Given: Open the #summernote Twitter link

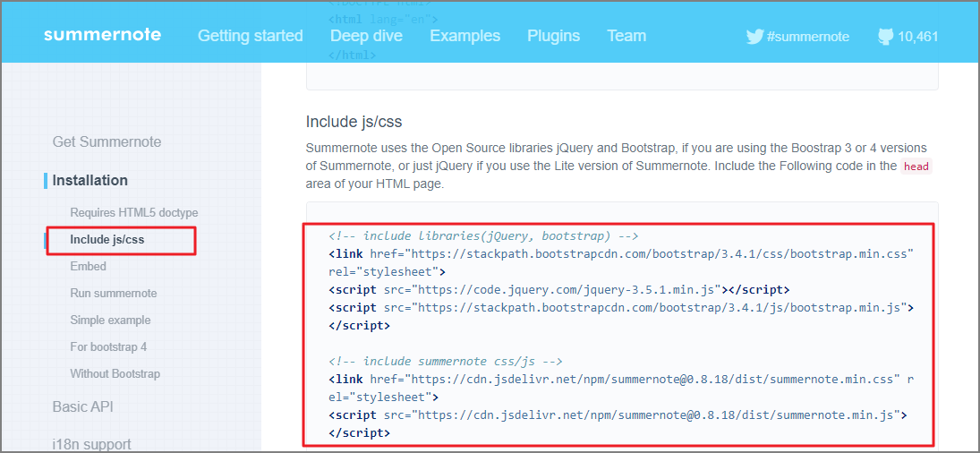Looking at the screenshot, I should click(x=807, y=37).
